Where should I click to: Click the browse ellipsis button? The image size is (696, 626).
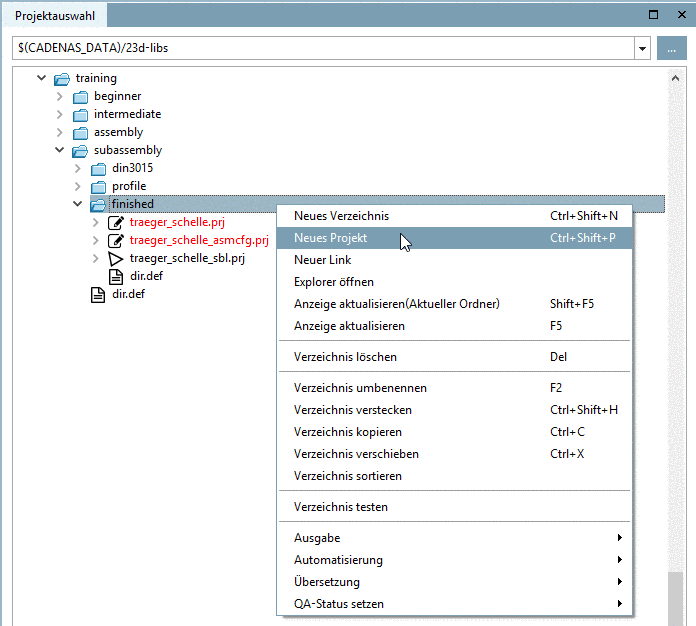[x=672, y=48]
